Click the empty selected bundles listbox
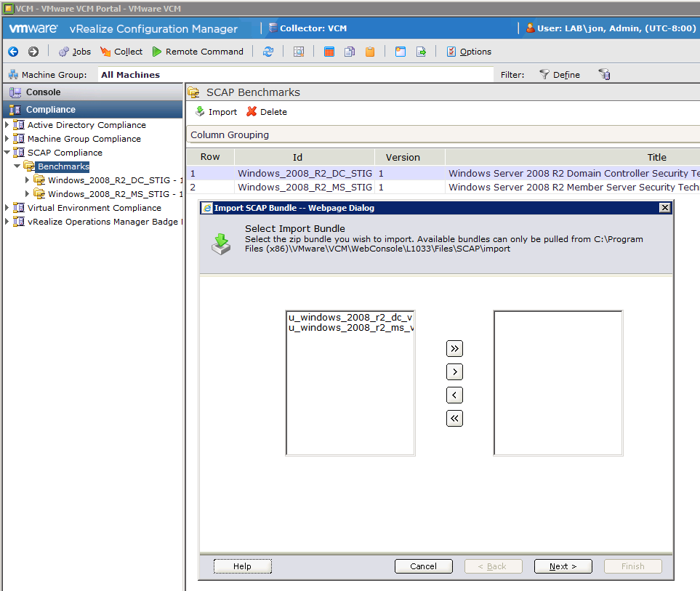Screen dimensions: 700x591 coord(558,383)
